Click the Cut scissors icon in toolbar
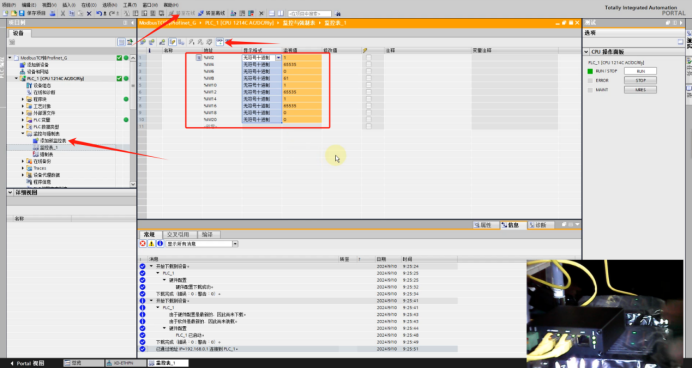The height and width of the screenshot is (369, 692). click(63, 13)
